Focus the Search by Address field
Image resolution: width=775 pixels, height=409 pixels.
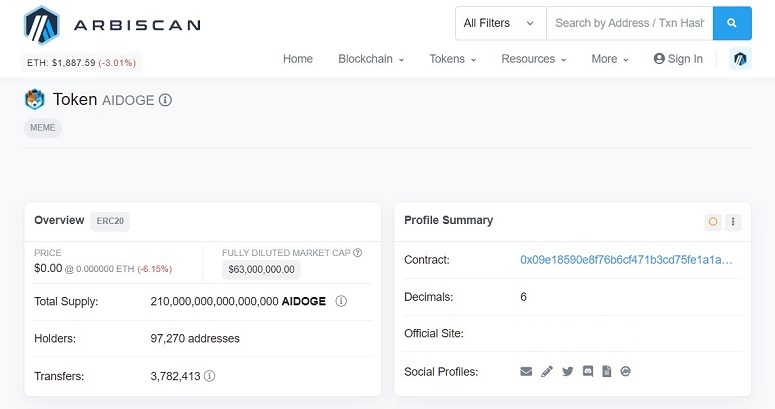click(629, 23)
